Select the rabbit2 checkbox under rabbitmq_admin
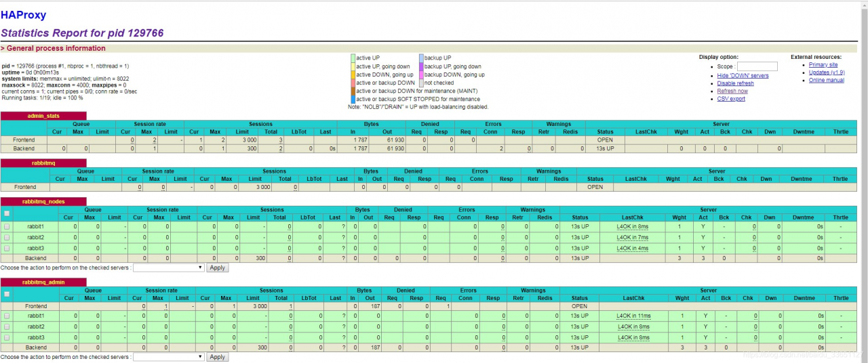Viewport: 868px width, 363px height. point(7,326)
